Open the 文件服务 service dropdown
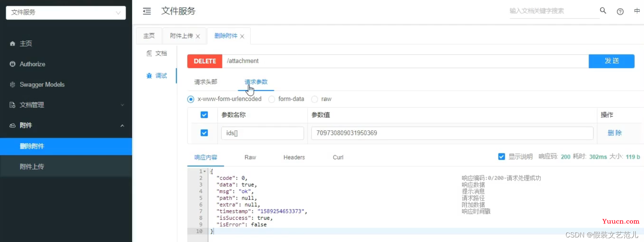Image resolution: width=644 pixels, height=242 pixels. [66, 12]
